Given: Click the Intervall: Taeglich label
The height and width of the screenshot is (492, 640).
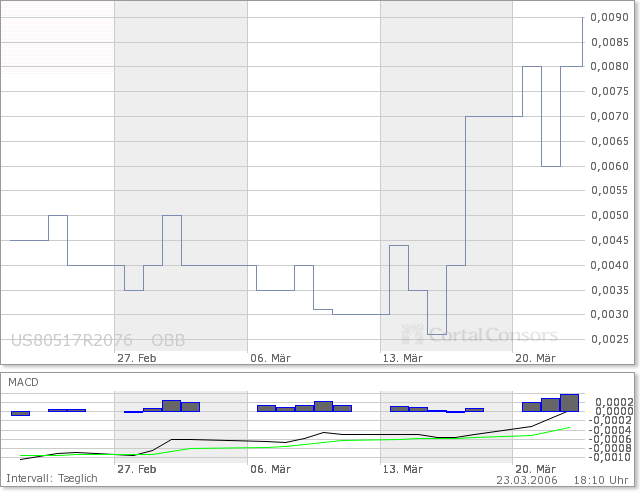Looking at the screenshot, I should click(x=51, y=479).
